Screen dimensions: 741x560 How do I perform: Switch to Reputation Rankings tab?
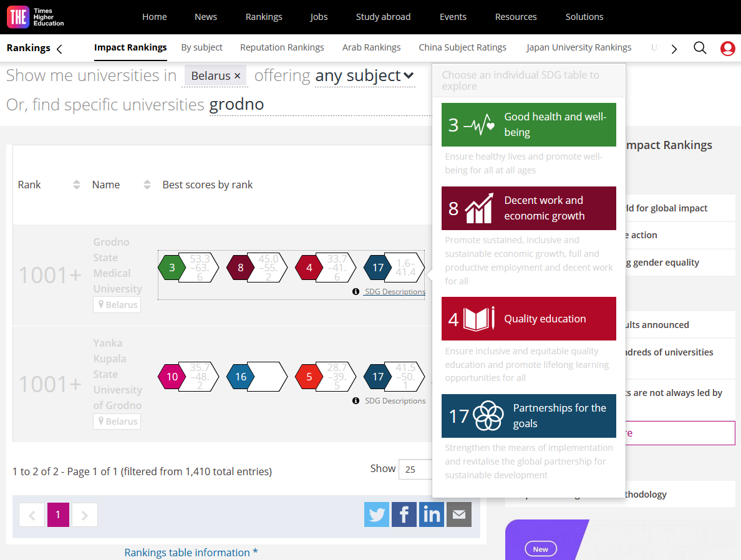282,47
